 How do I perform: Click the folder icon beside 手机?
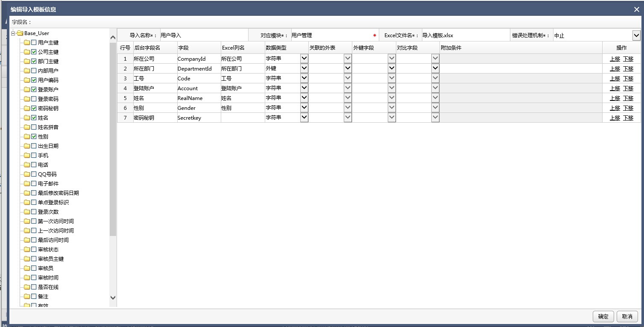click(x=27, y=155)
